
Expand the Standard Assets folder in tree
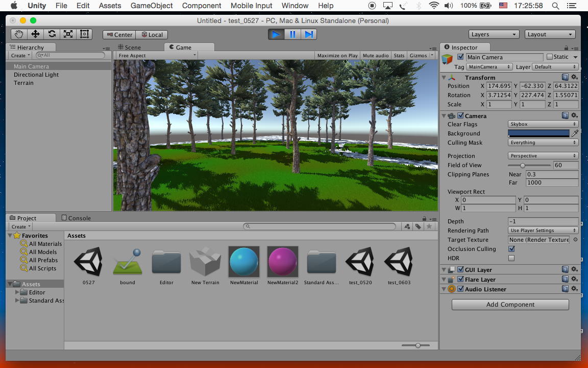click(x=17, y=301)
